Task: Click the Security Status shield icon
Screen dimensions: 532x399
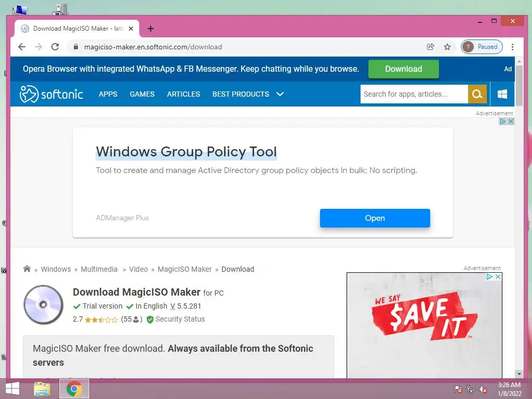Action: point(150,320)
